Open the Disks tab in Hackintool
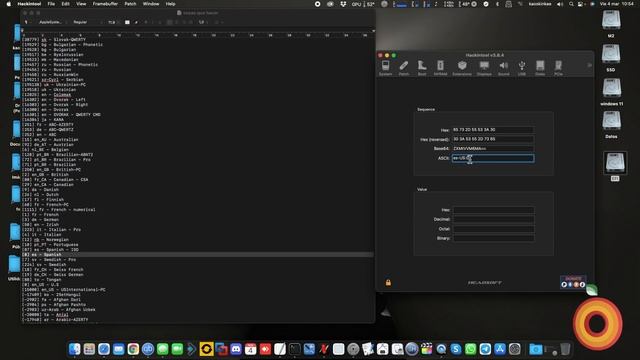This screenshot has width=640, height=360. (540, 68)
